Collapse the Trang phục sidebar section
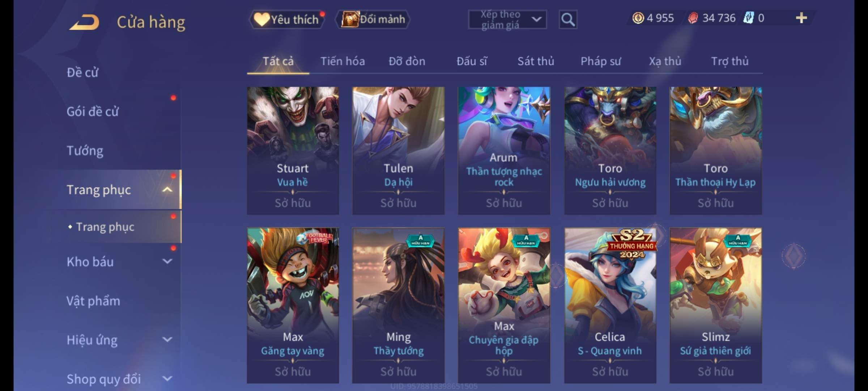Screen dimensions: 868x391 coord(167,189)
